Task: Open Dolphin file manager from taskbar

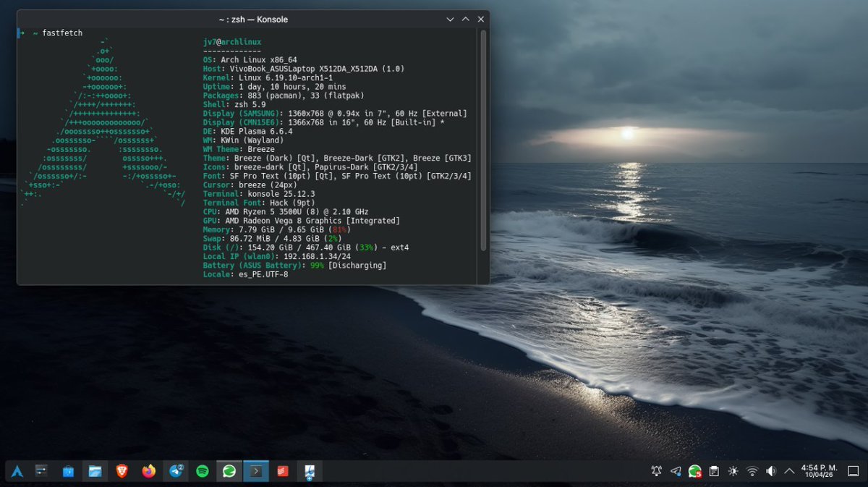Action: 95,471
